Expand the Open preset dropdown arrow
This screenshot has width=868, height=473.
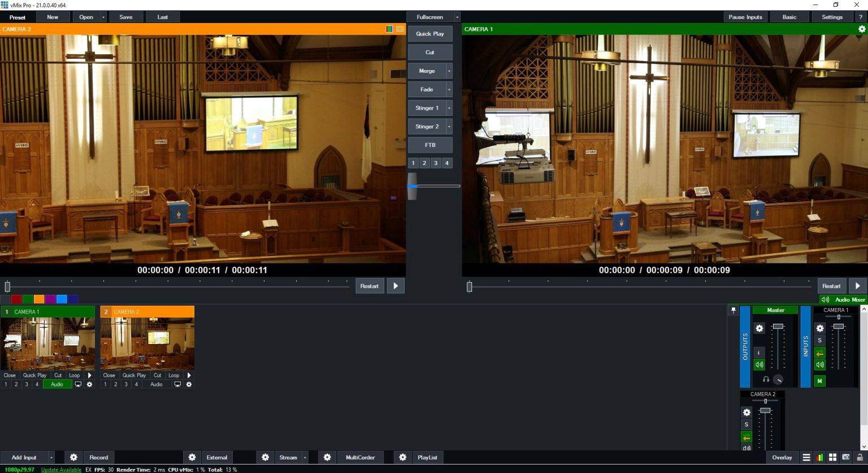click(102, 16)
